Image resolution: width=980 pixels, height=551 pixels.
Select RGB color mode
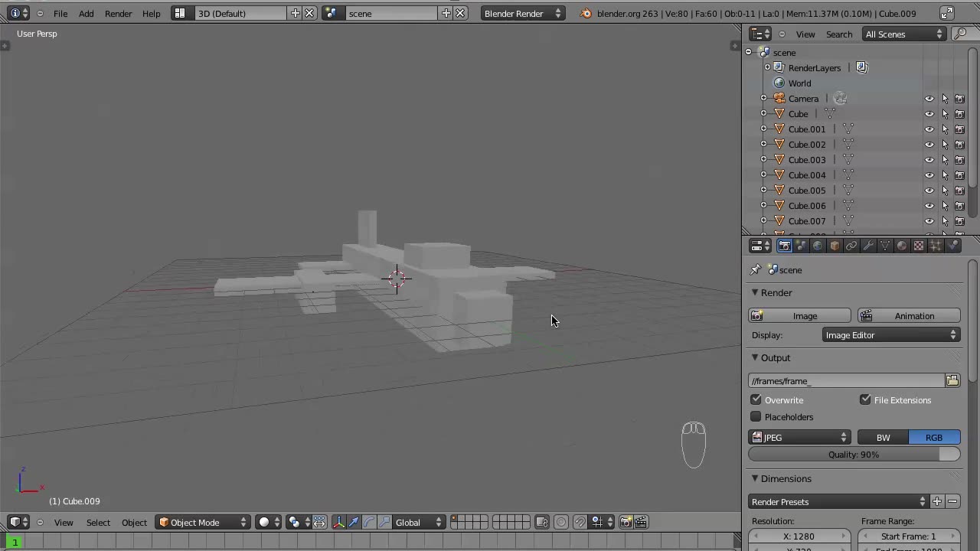click(934, 438)
